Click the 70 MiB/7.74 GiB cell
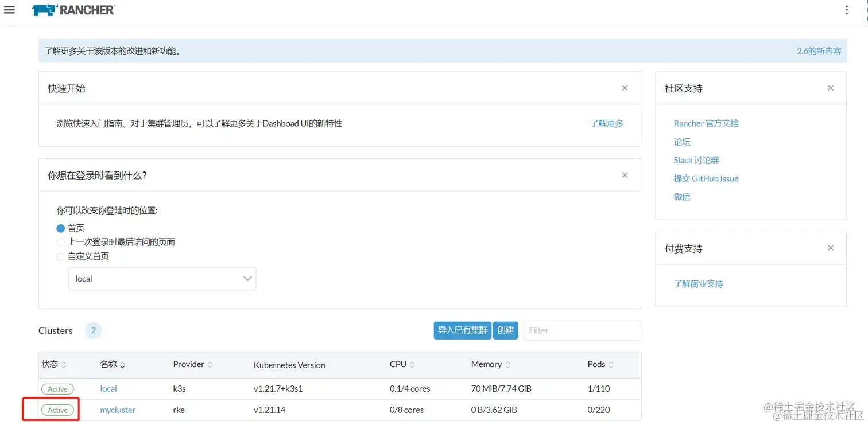Viewport: 868px width, 425px height. tap(501, 389)
